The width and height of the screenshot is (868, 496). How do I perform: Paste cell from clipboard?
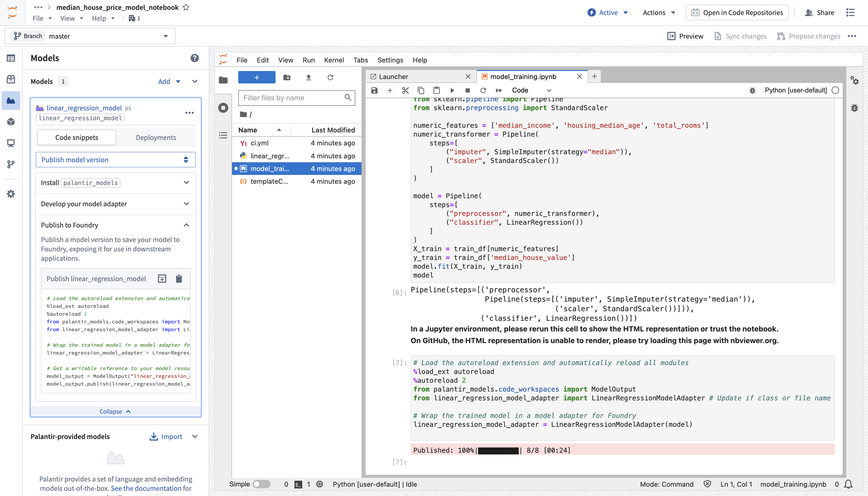[x=436, y=90]
